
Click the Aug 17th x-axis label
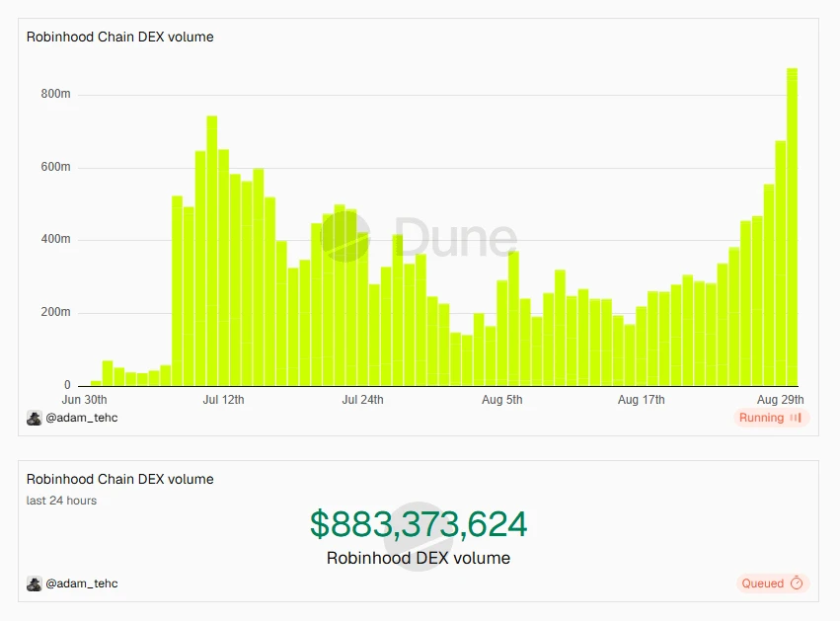point(642,400)
